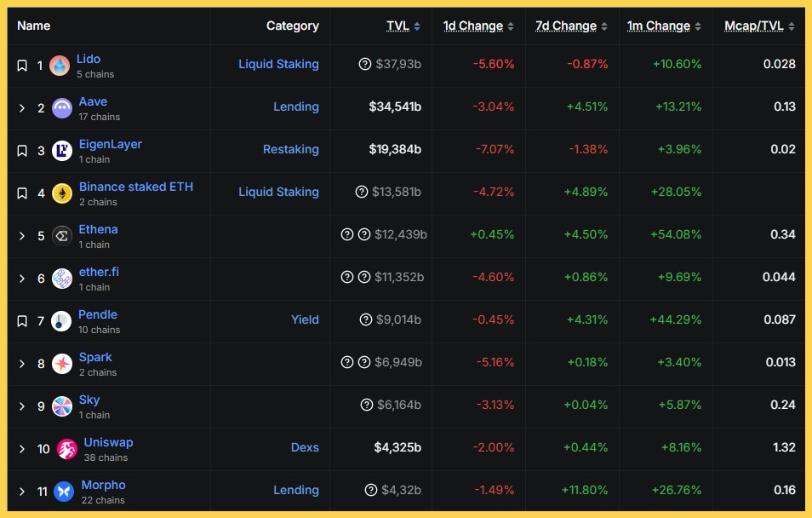Open Restaking category in EigenLayer row

[x=291, y=149]
